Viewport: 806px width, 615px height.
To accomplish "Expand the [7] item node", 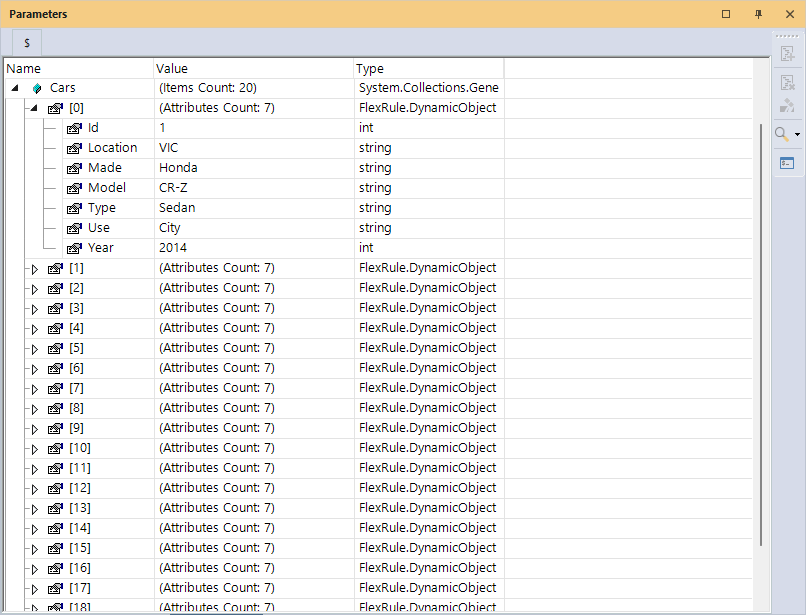I will [x=35, y=389].
